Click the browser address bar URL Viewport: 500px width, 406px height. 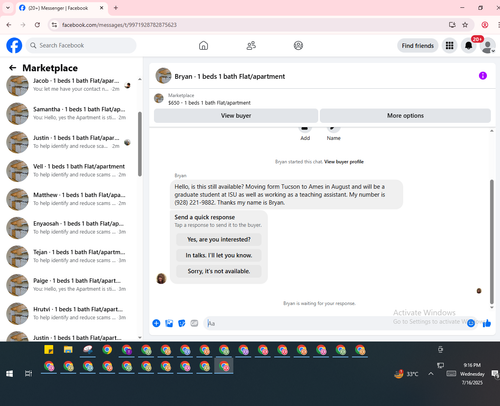[x=119, y=25]
